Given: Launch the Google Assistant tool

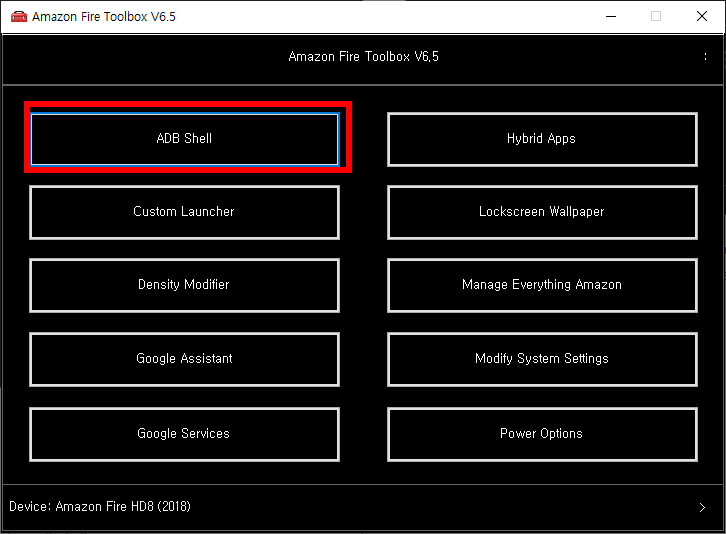Looking at the screenshot, I should [x=184, y=359].
